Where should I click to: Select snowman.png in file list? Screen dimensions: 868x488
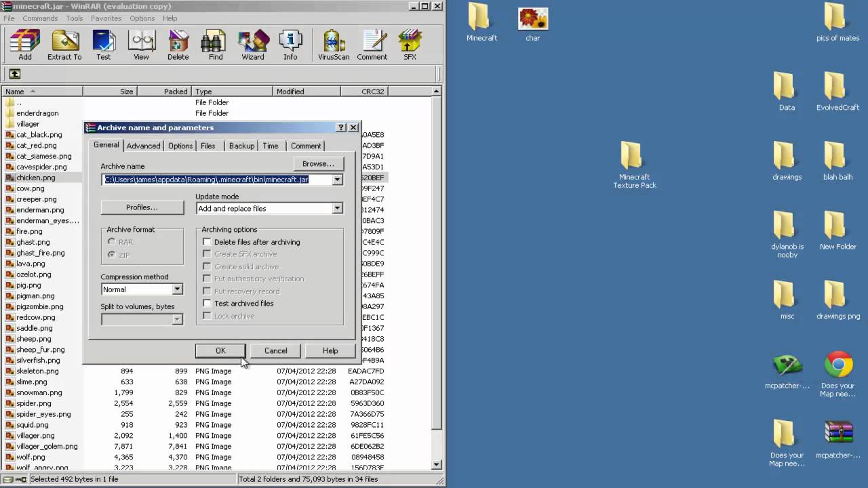point(39,392)
